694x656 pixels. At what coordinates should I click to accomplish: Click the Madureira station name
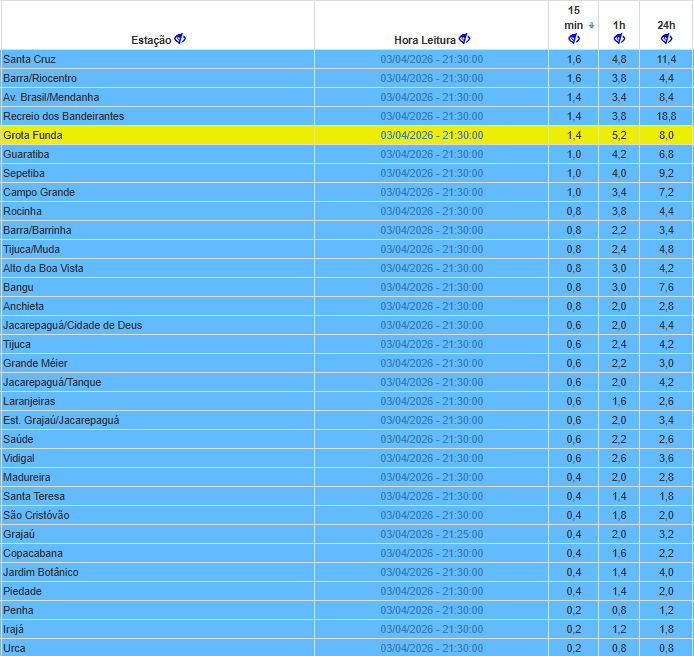click(27, 478)
